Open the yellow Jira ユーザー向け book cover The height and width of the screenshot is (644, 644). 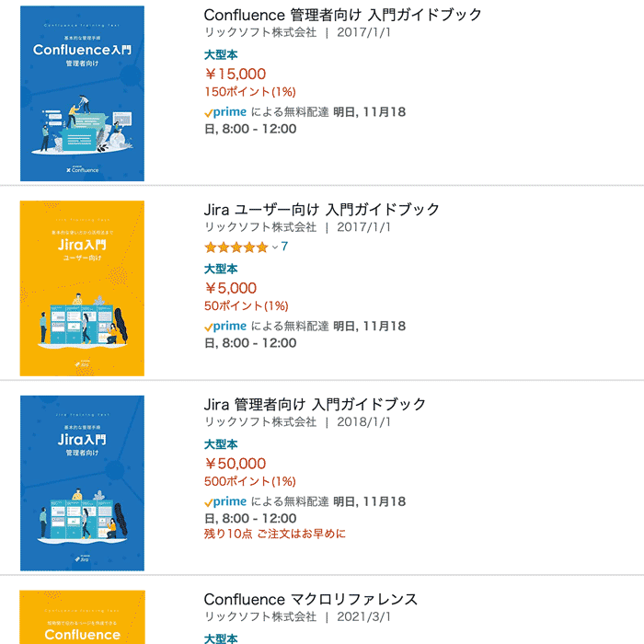point(82,288)
